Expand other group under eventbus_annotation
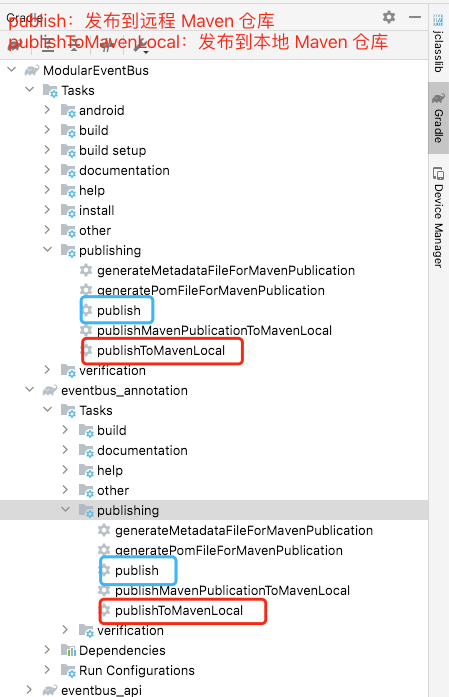The height and width of the screenshot is (697, 449). [65, 490]
